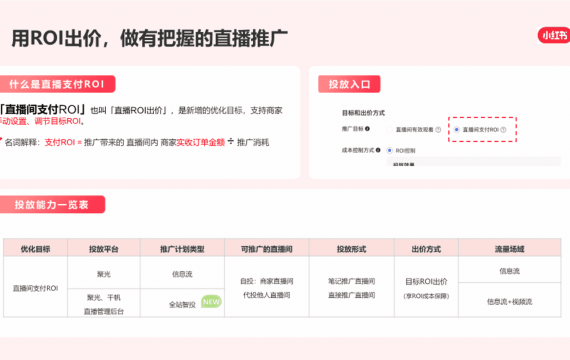Open the info icon beside 成本控制方式
Viewport: 570px width, 360px height.
tap(378, 150)
